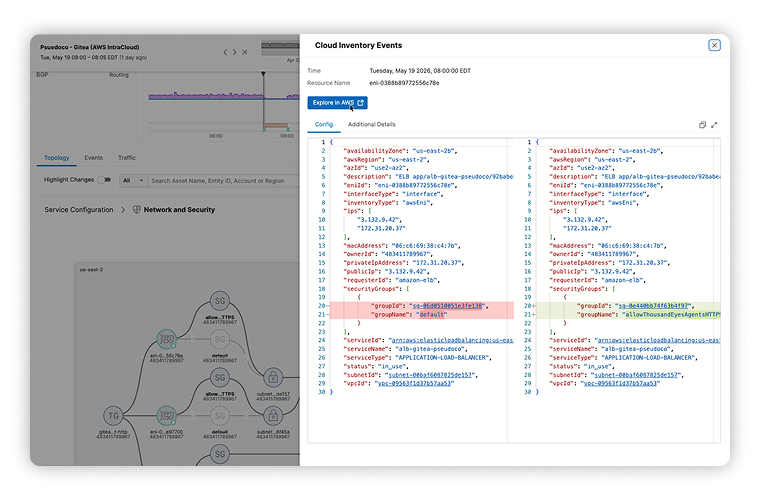
Task: Click the orange event bar on timeline
Action: (276, 126)
